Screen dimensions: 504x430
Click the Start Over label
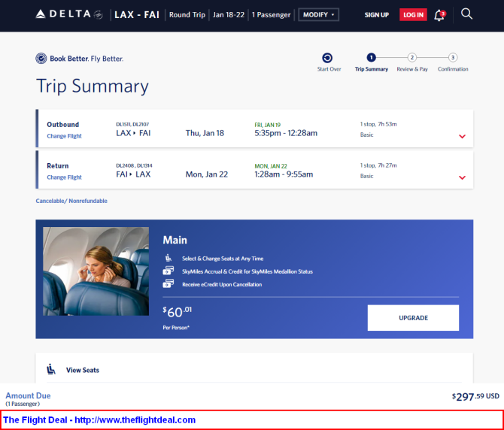[x=329, y=69]
